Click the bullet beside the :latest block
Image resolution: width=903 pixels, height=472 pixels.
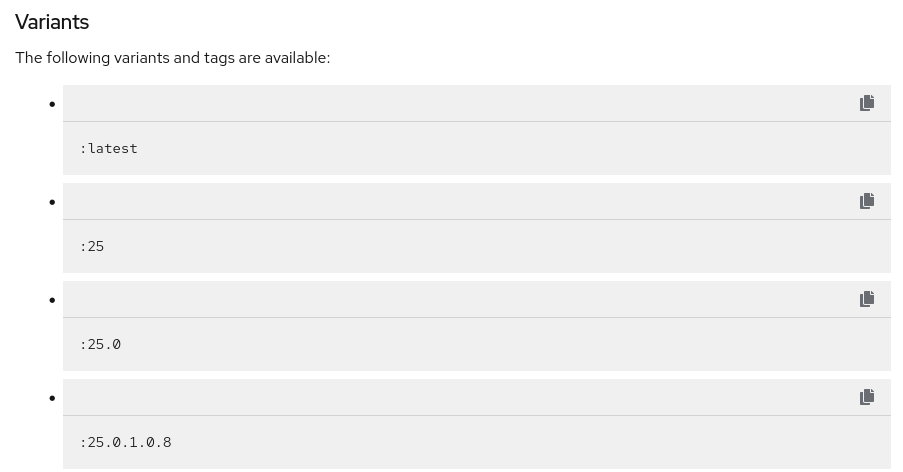coord(52,104)
